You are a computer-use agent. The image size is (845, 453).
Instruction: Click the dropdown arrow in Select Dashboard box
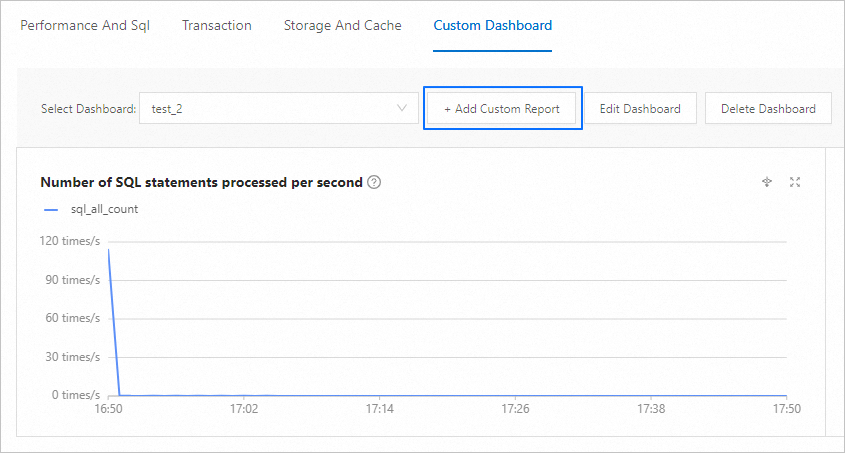tap(403, 108)
